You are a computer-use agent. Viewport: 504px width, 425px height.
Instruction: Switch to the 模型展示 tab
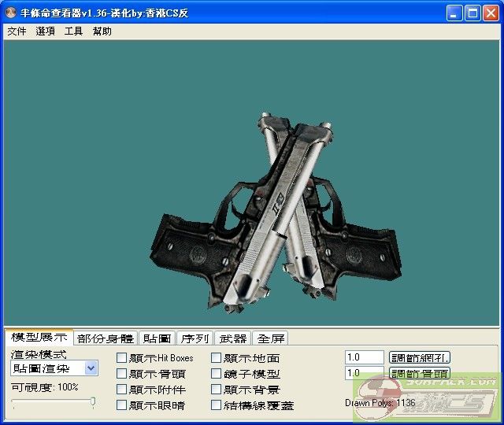point(39,338)
